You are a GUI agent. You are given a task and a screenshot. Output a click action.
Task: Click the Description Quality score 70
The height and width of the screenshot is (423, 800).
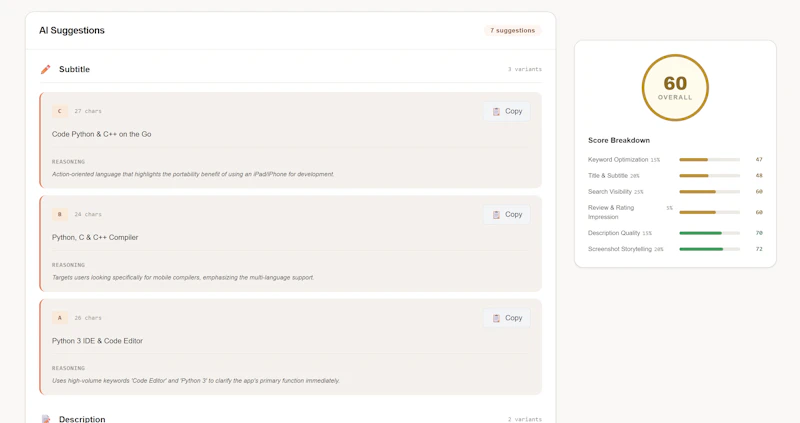pyautogui.click(x=759, y=233)
